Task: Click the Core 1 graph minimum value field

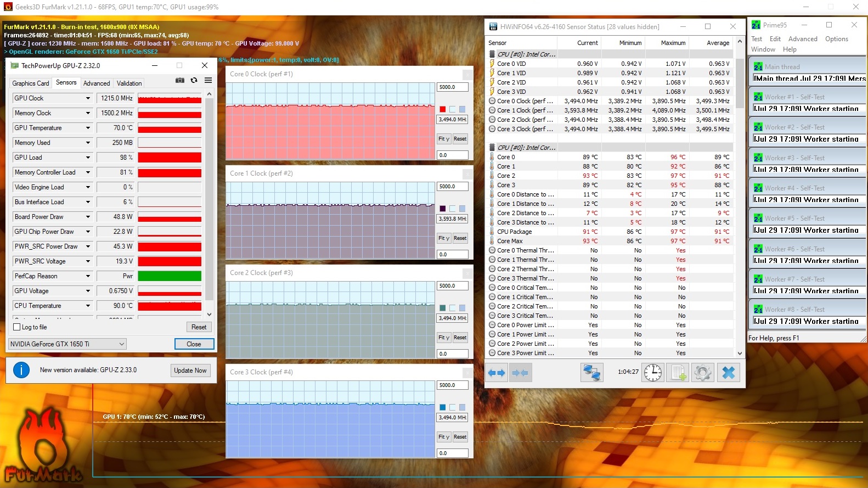Action: click(x=453, y=255)
